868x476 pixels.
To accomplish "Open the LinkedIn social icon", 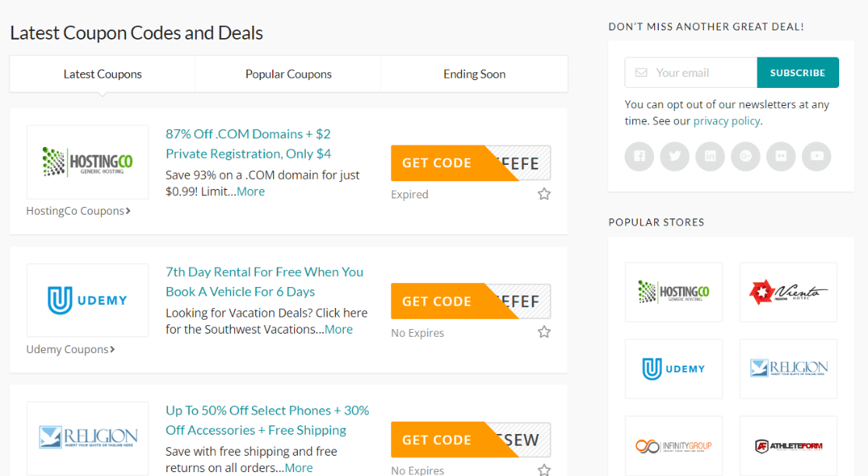I will [710, 156].
